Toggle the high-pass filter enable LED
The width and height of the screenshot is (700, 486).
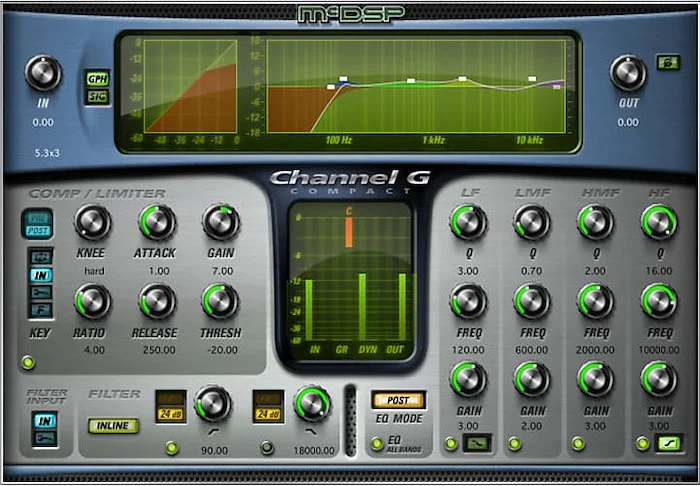click(x=172, y=447)
